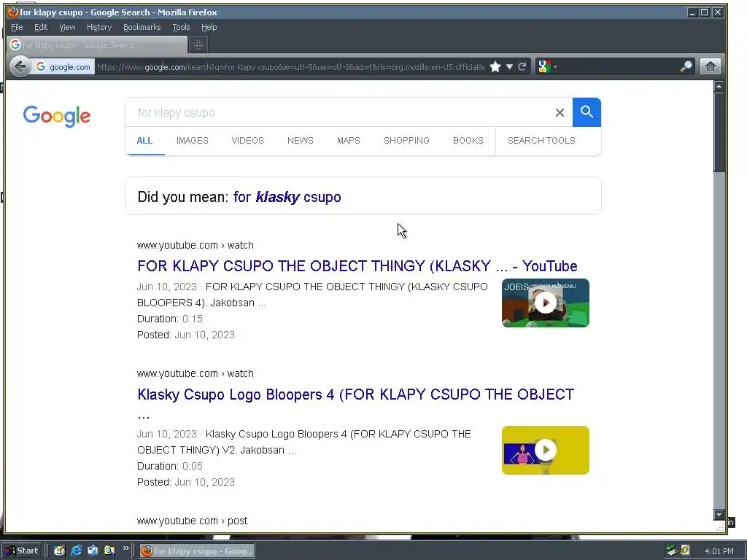Click the first 'www.youtube.com › watch' breadcrumb
747x560 pixels.
(x=196, y=245)
